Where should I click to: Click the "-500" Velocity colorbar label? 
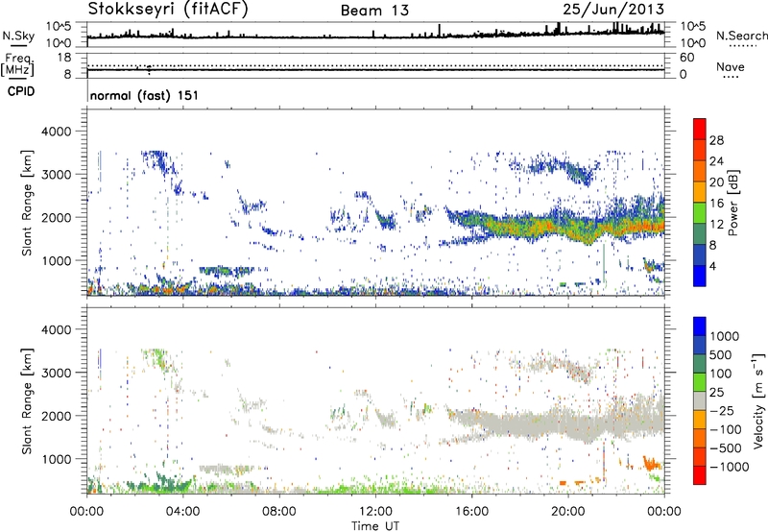coord(726,447)
